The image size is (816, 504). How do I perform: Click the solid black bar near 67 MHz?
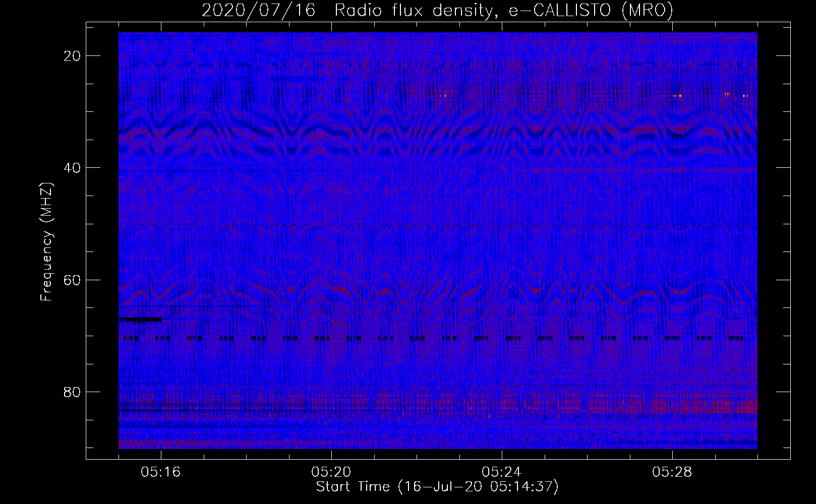point(141,320)
